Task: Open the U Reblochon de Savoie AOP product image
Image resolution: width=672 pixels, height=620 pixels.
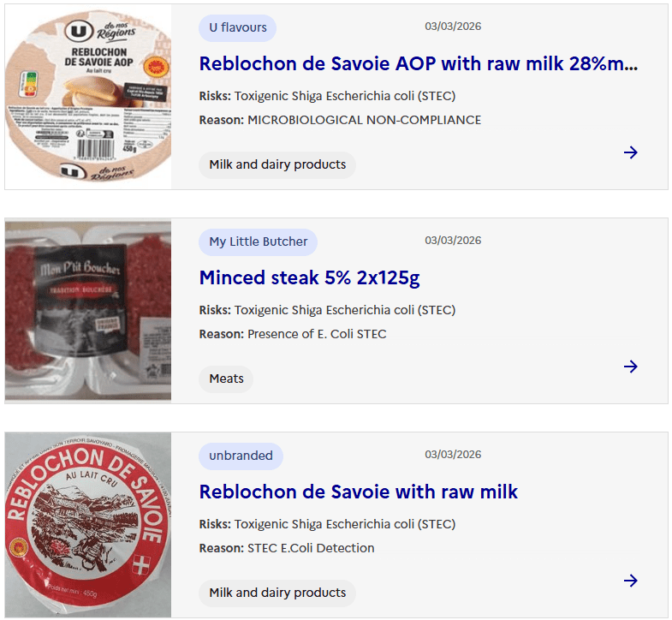Action: tap(88, 97)
